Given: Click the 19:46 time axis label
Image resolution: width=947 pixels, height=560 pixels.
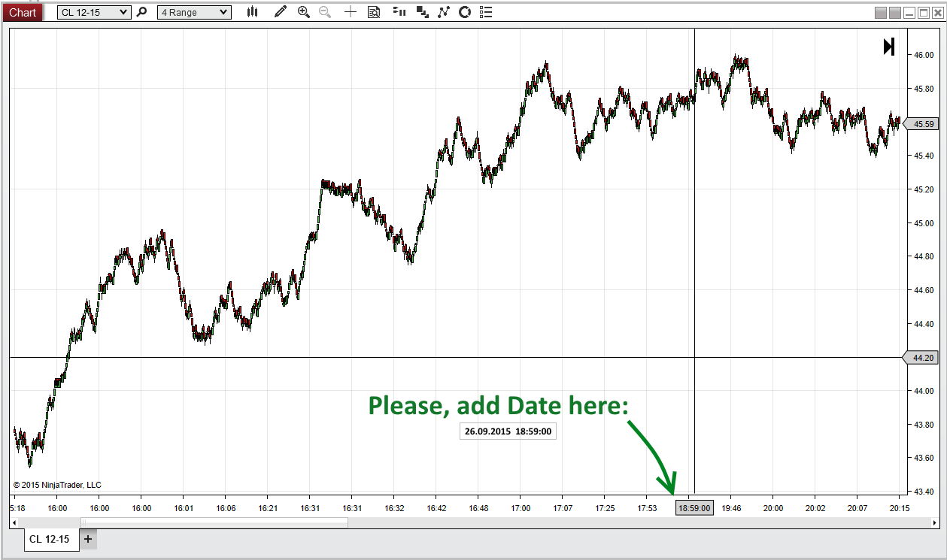Looking at the screenshot, I should click(731, 508).
